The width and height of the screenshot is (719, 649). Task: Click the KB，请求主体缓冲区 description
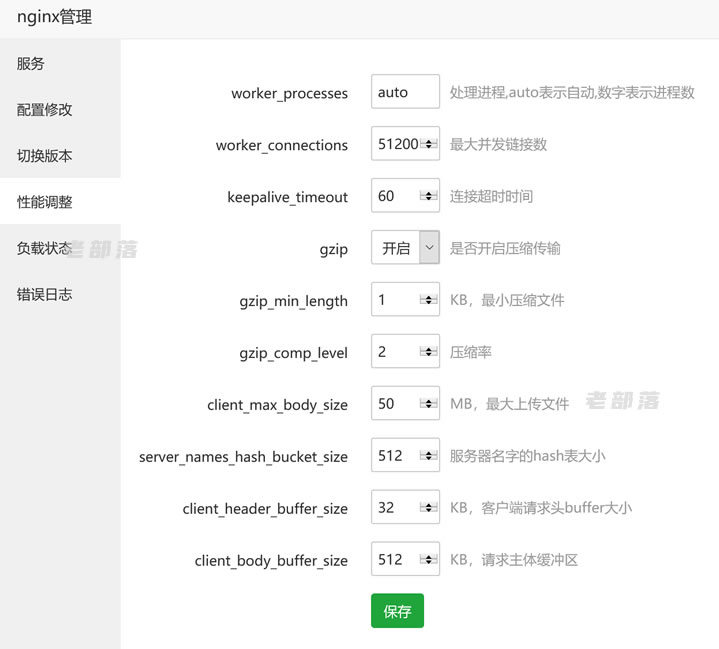[514, 560]
